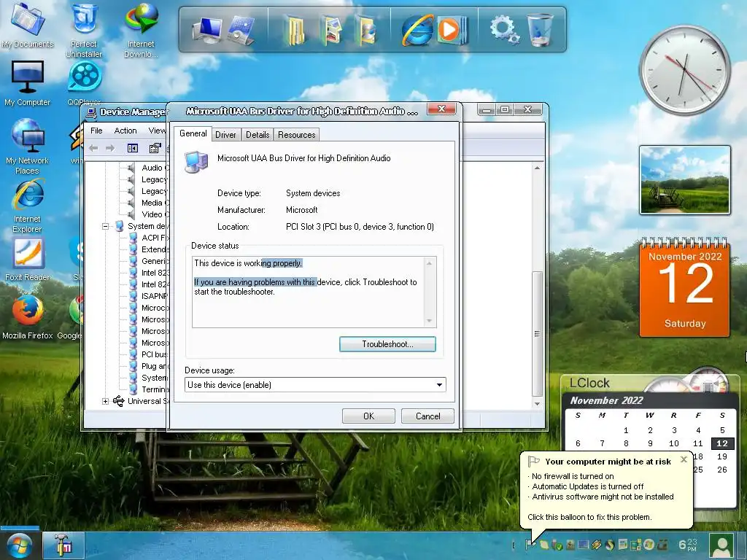Select the My Computer desktop icon
The height and width of the screenshot is (560, 747).
click(x=27, y=83)
